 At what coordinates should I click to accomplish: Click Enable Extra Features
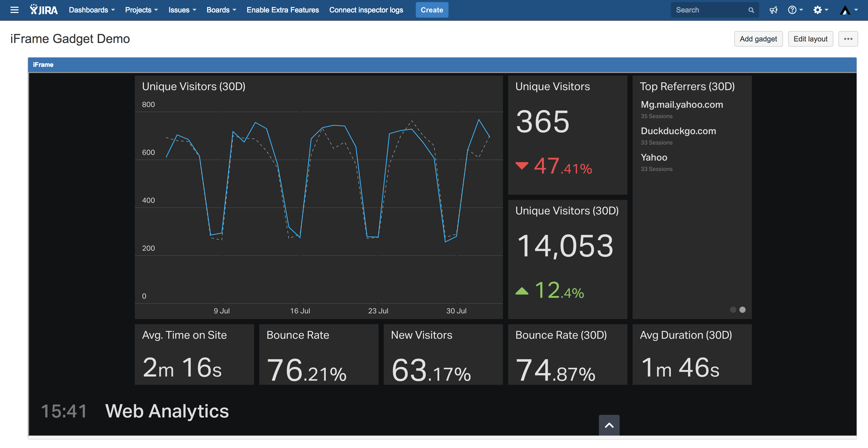click(282, 10)
